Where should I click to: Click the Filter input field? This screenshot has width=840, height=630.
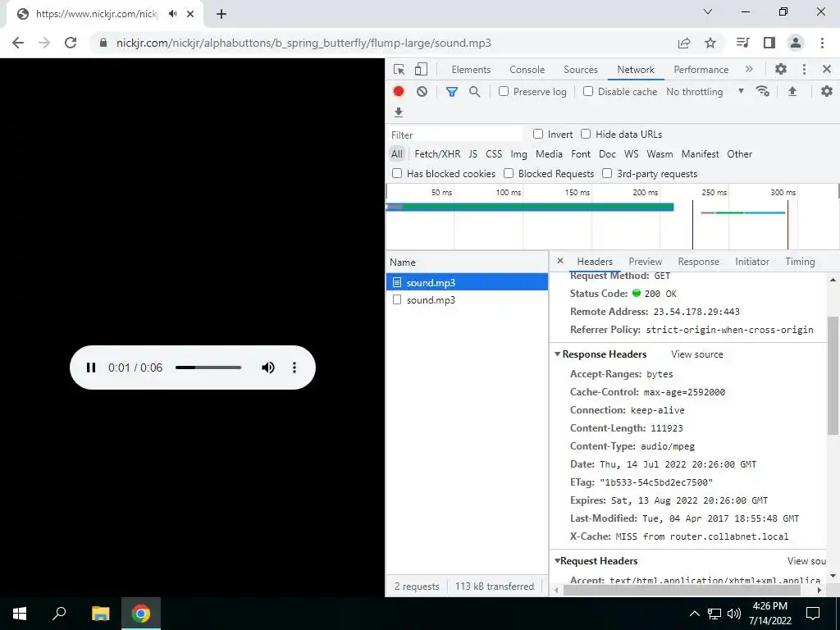click(x=455, y=135)
